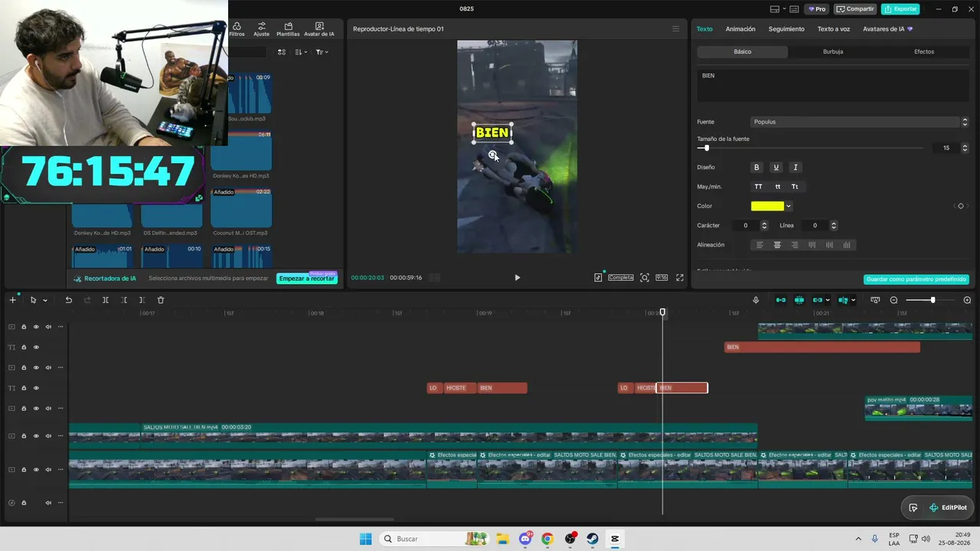The image size is (980, 551).
Task: Open the media filter dropdown
Action: pyautogui.click(x=322, y=52)
